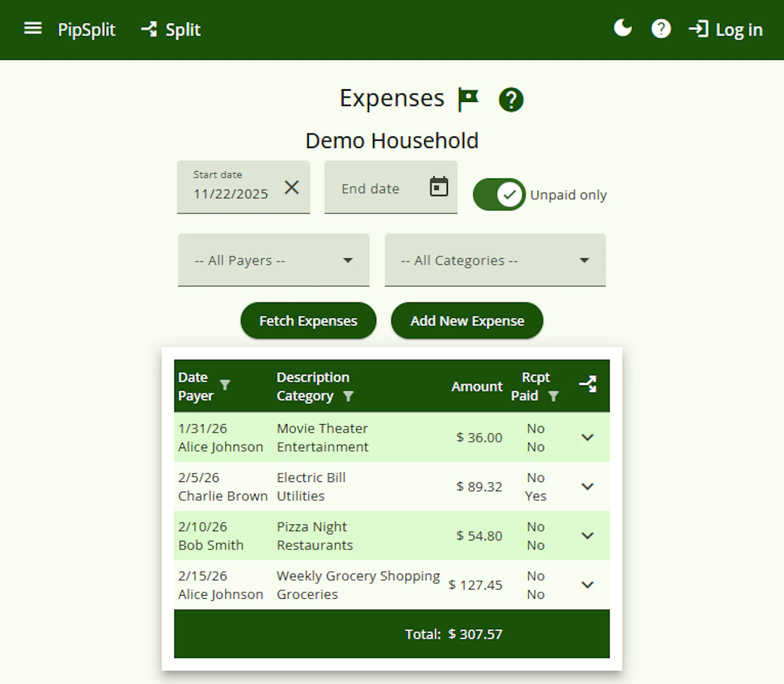Filter by Category funnel icon

point(348,396)
